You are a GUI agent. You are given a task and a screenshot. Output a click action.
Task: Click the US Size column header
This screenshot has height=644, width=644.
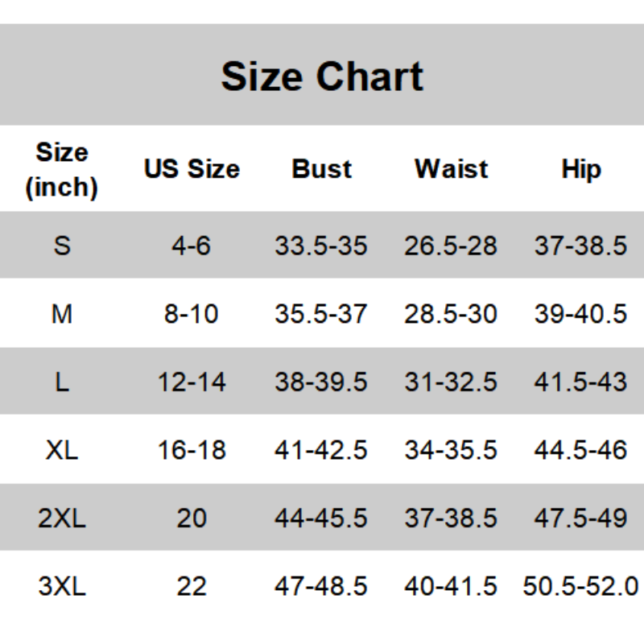point(192,170)
